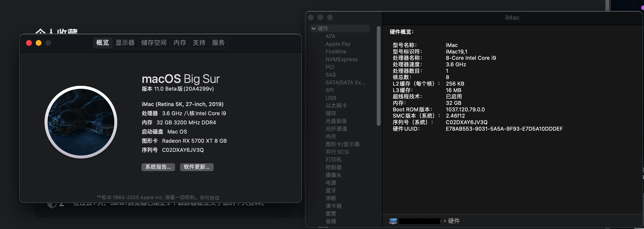The height and width of the screenshot is (229, 644).
Task: Select Apple Pay in the sidebar
Action: [x=338, y=44]
